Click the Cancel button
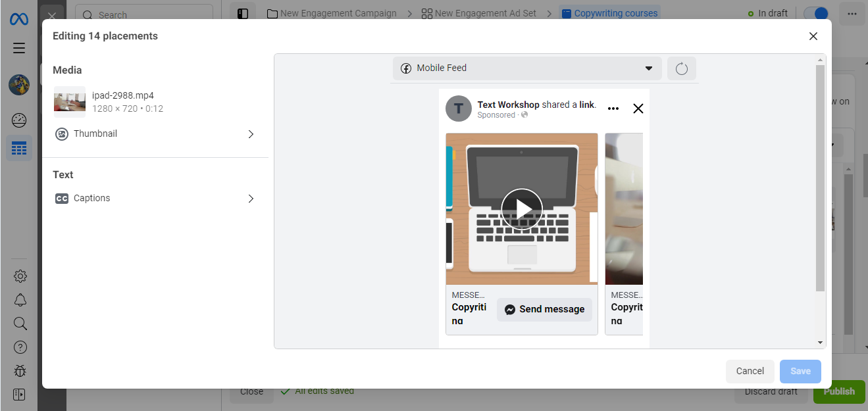 click(x=750, y=371)
